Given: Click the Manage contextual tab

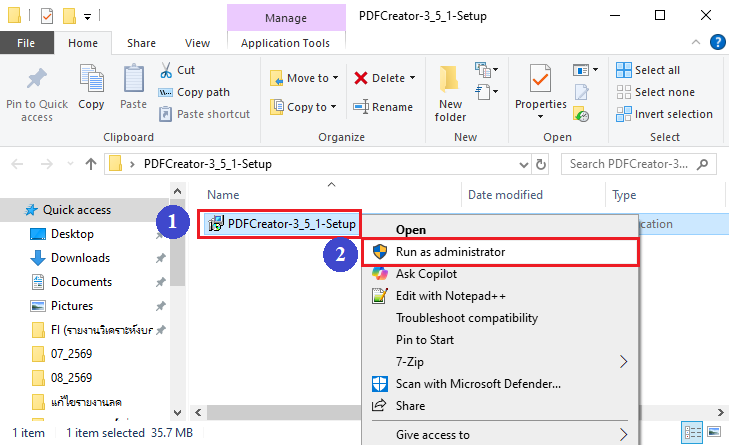Looking at the screenshot, I should coord(286,18).
